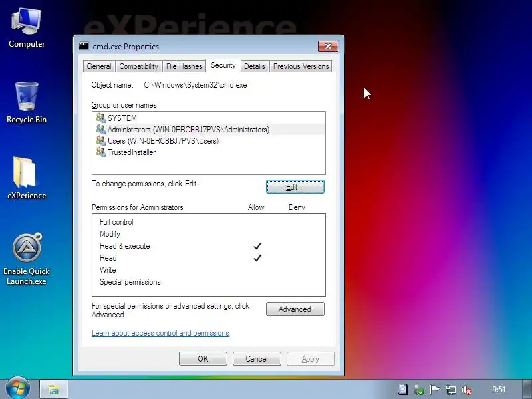Click the Read & execute permission row
The height and width of the screenshot is (399, 532).
pos(209,246)
